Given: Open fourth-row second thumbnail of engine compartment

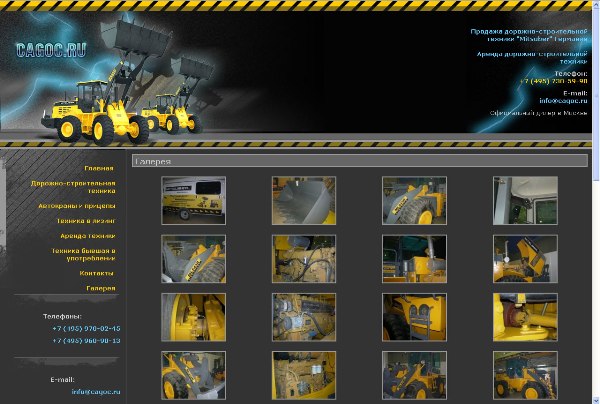Looking at the screenshot, I should pyautogui.click(x=304, y=375).
